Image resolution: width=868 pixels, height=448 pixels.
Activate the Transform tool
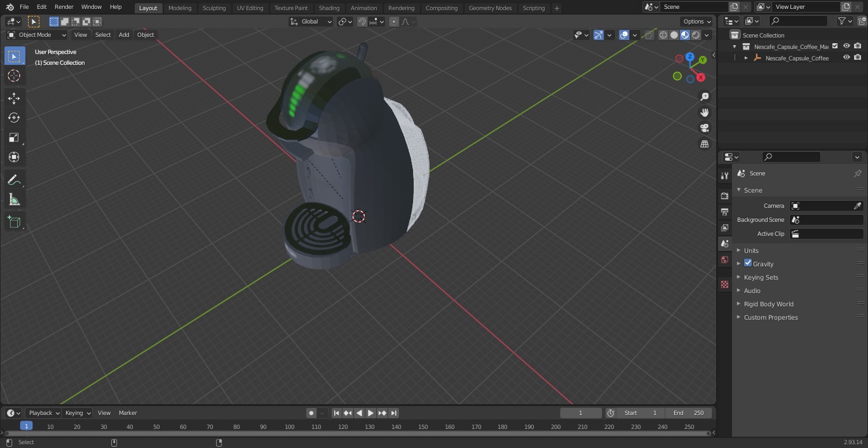coord(14,157)
